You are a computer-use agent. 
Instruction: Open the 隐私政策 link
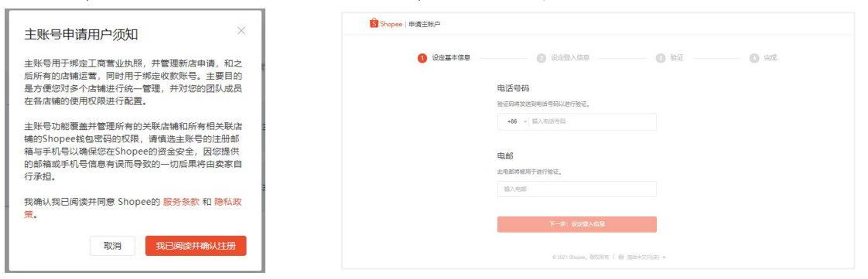click(x=228, y=202)
